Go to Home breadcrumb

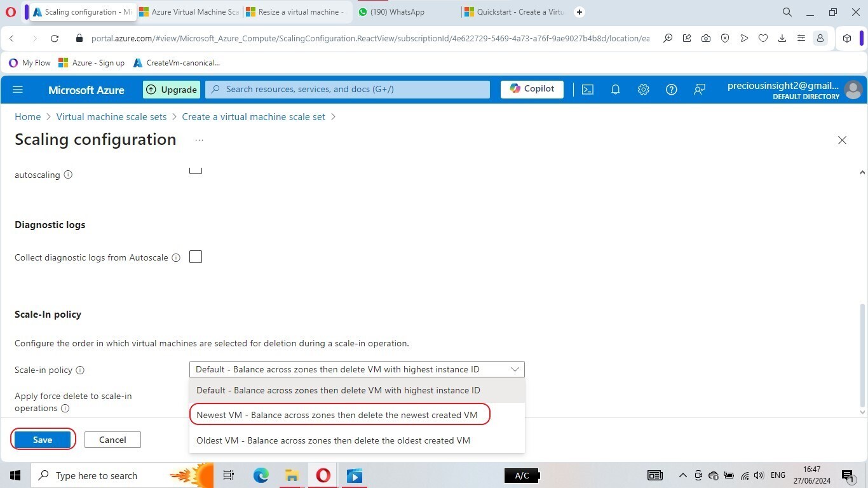tap(28, 117)
